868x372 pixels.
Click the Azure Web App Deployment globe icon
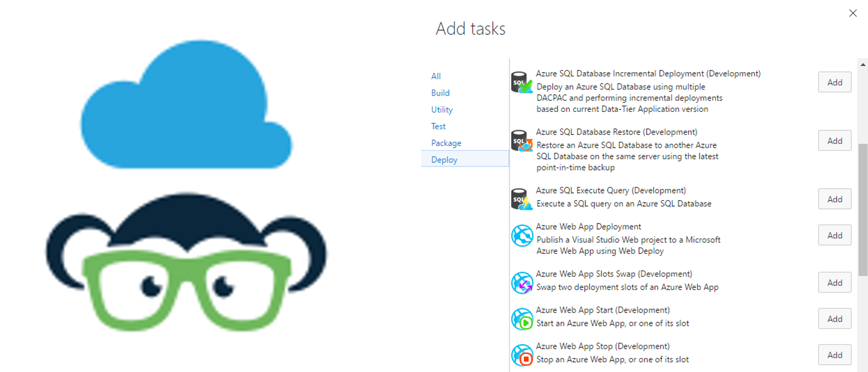tap(522, 236)
